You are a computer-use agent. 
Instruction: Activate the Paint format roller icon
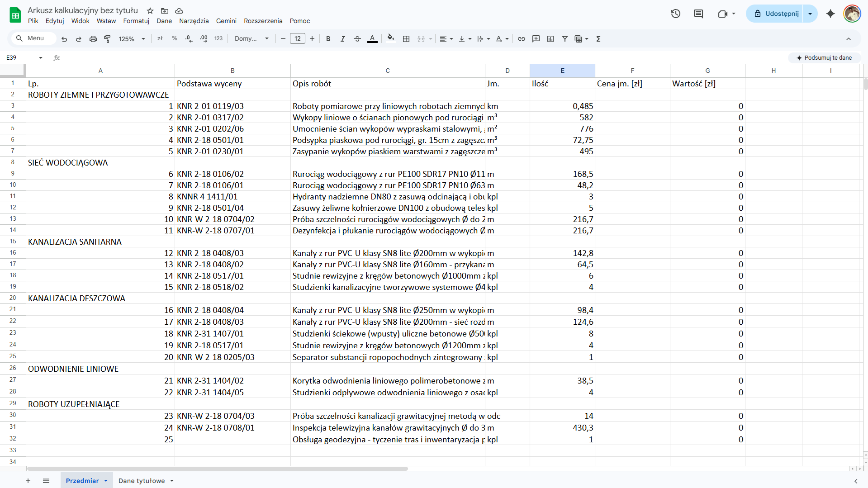(107, 39)
